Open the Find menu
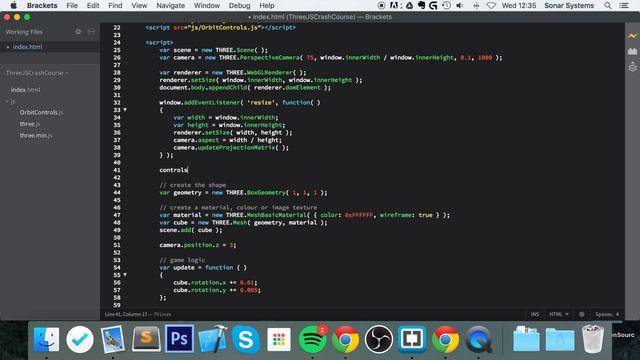Viewport: 640px width, 360px height. [x=115, y=6]
